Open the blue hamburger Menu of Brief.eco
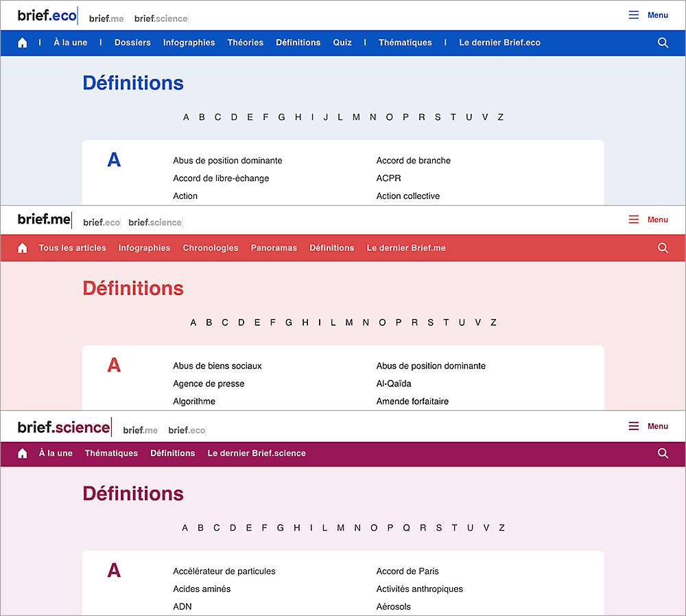Screen dimensions: 686x616 tap(648, 15)
